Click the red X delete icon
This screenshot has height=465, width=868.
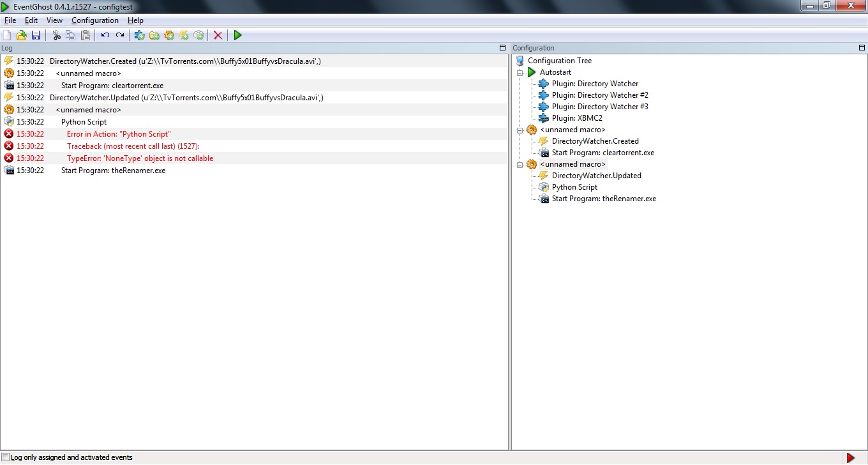218,35
